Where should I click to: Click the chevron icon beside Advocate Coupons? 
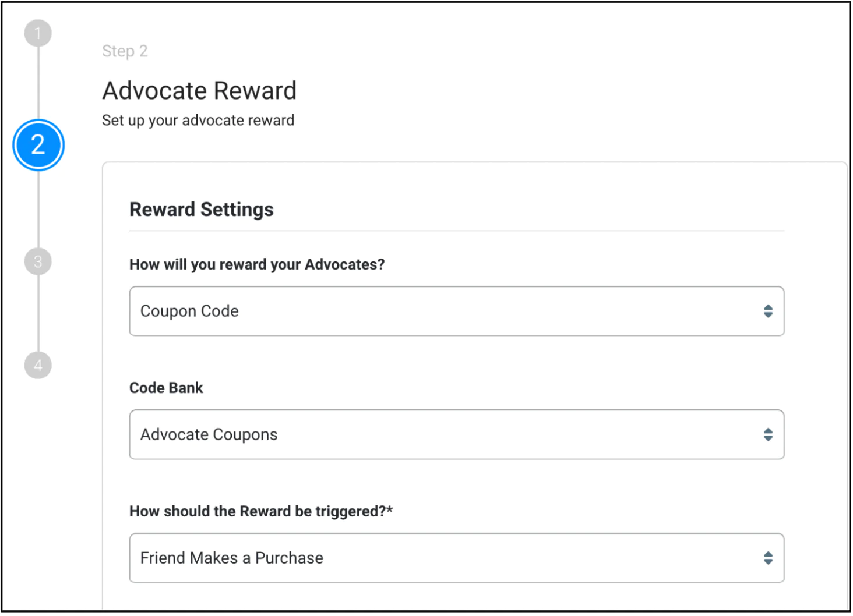pyautogui.click(x=768, y=435)
